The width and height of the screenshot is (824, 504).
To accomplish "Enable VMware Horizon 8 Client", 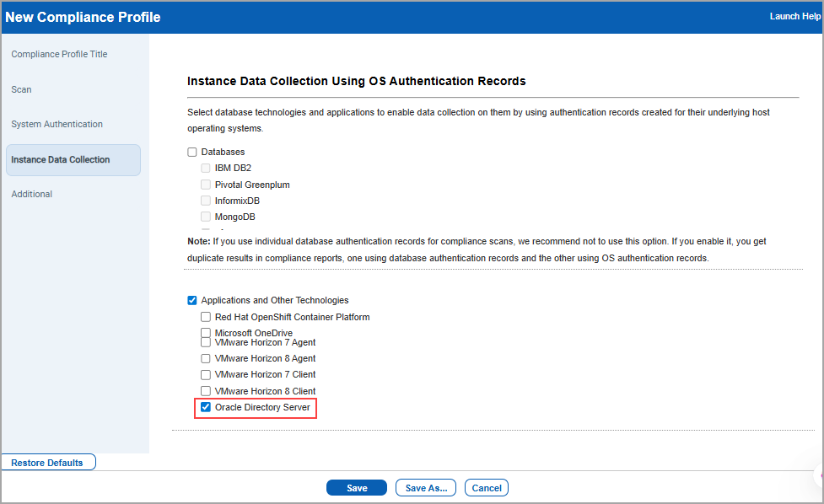I will (x=205, y=391).
